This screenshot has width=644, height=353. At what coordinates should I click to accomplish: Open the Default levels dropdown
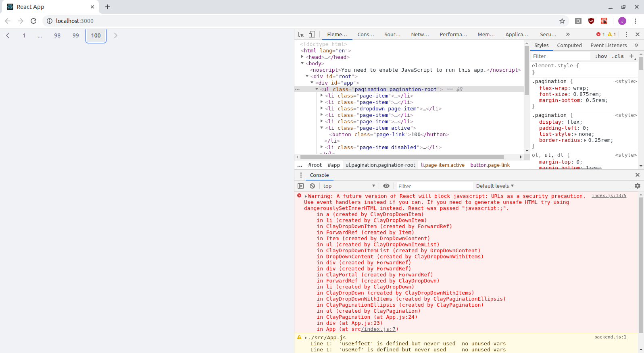click(495, 186)
